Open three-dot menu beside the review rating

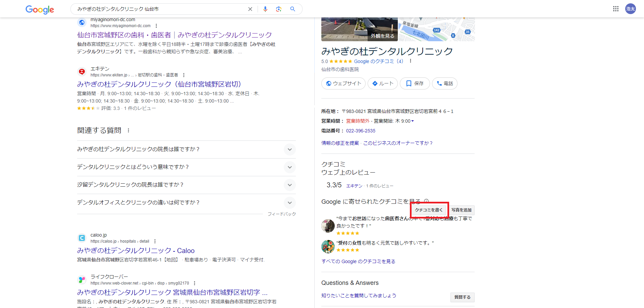coord(410,61)
